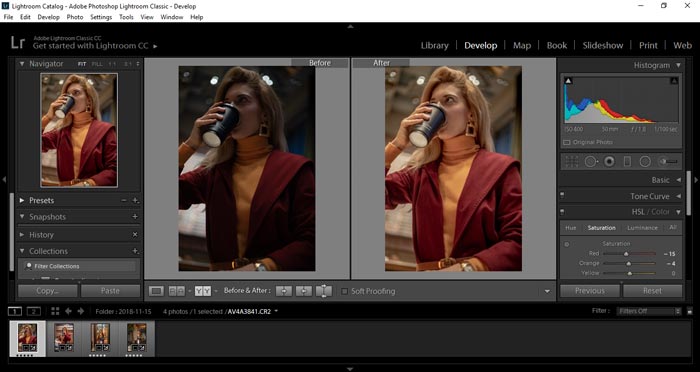Image resolution: width=700 pixels, height=372 pixels.
Task: Open the Settings menu
Action: click(101, 17)
